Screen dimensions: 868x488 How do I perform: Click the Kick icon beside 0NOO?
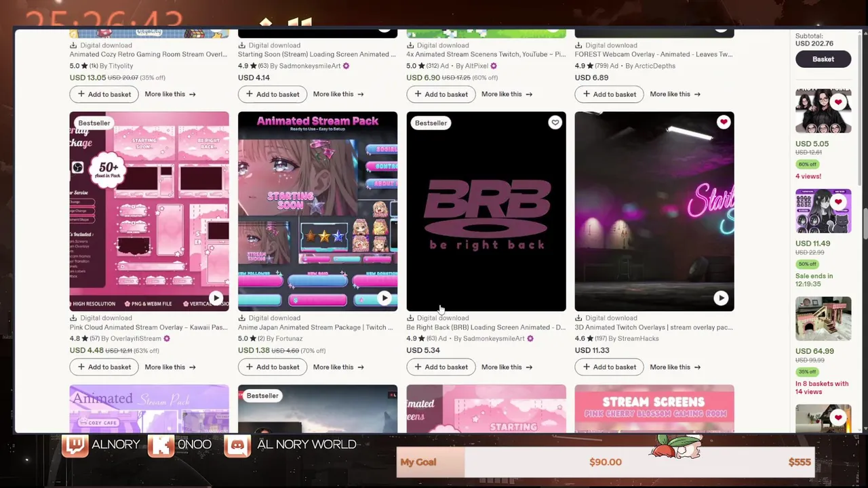coord(161,445)
